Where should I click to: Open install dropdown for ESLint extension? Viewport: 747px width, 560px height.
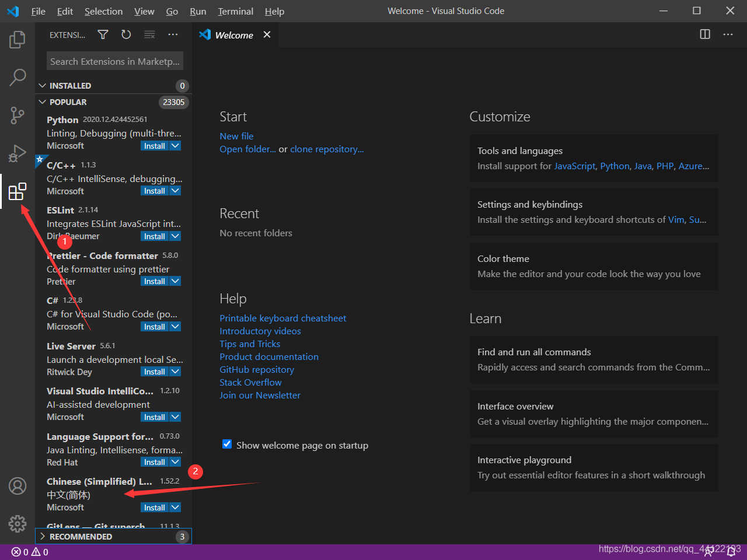click(175, 236)
